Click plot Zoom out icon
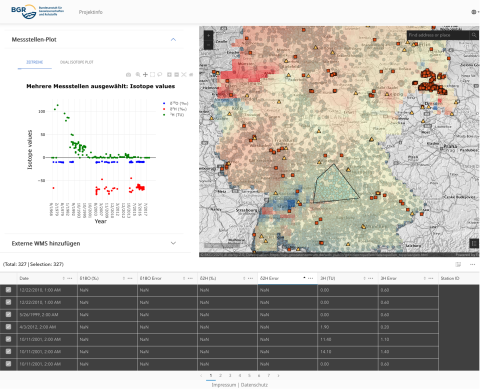 [x=177, y=75]
